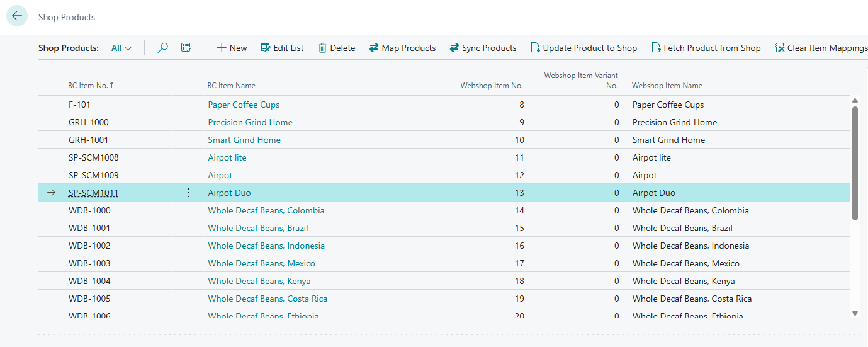Click Webshop Item Name cell Airpot lite
Image resolution: width=868 pixels, height=347 pixels.
[x=651, y=157]
